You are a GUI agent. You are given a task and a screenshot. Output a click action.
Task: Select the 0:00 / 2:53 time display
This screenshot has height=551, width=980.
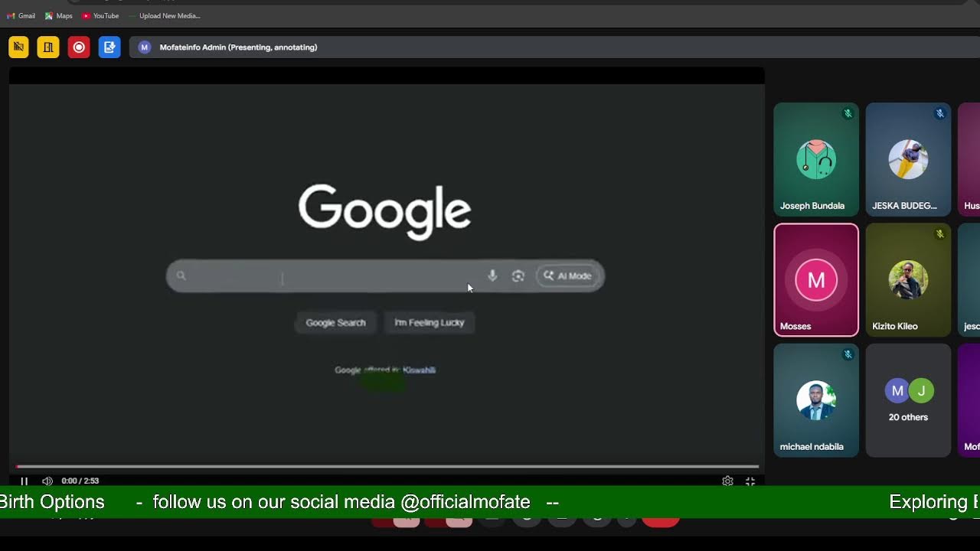tap(80, 481)
